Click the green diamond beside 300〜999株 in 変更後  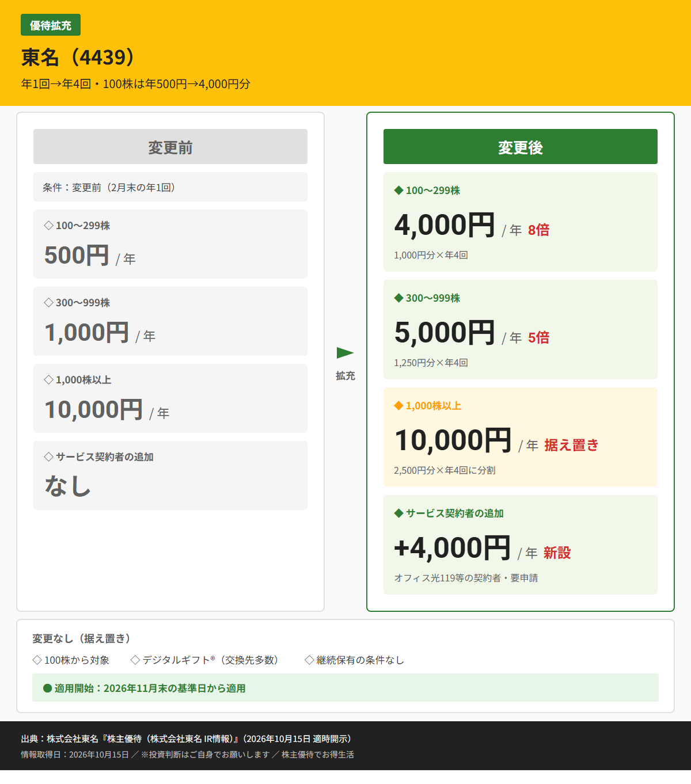click(x=398, y=298)
